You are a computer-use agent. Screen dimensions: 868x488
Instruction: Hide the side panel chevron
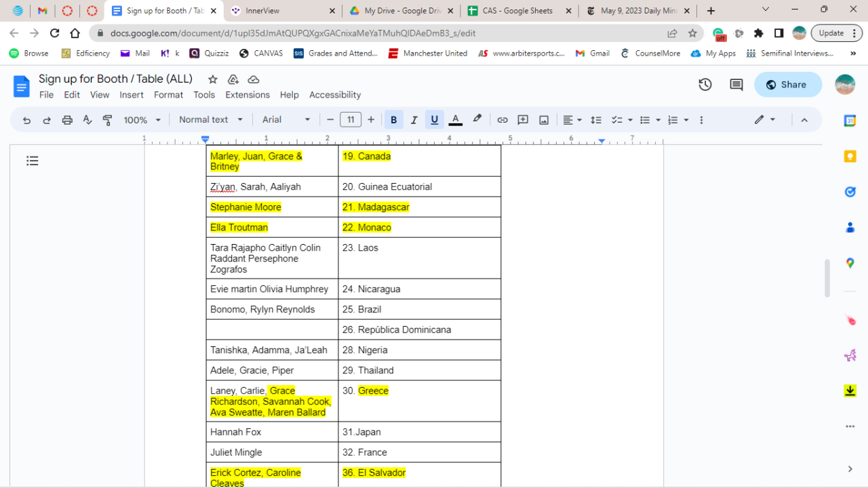(850, 468)
